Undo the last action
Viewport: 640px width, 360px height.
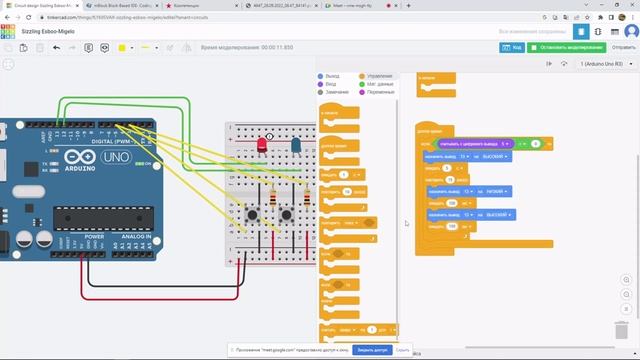56,48
